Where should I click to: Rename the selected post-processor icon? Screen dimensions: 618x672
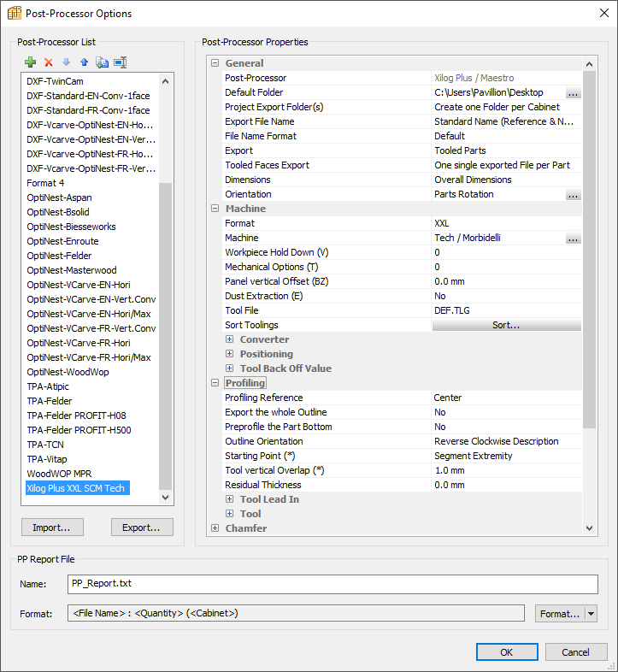point(121,62)
